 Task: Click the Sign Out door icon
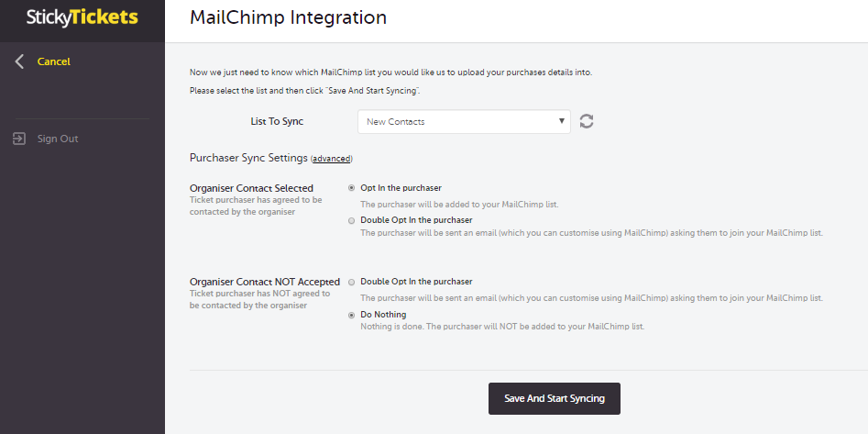pos(19,139)
